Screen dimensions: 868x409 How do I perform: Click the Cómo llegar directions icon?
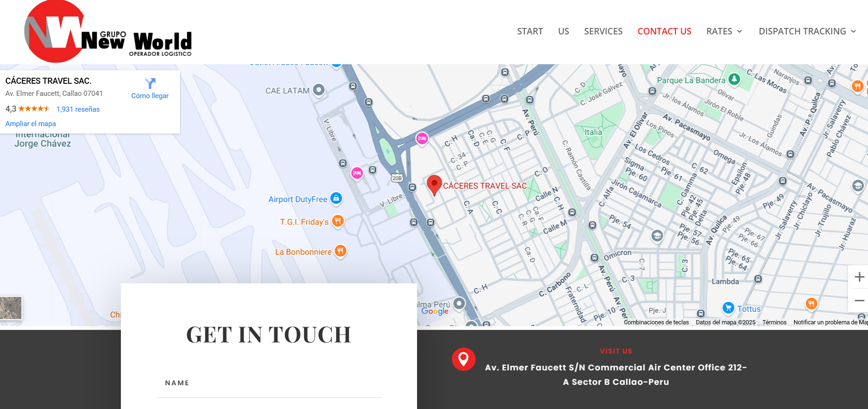point(150,83)
